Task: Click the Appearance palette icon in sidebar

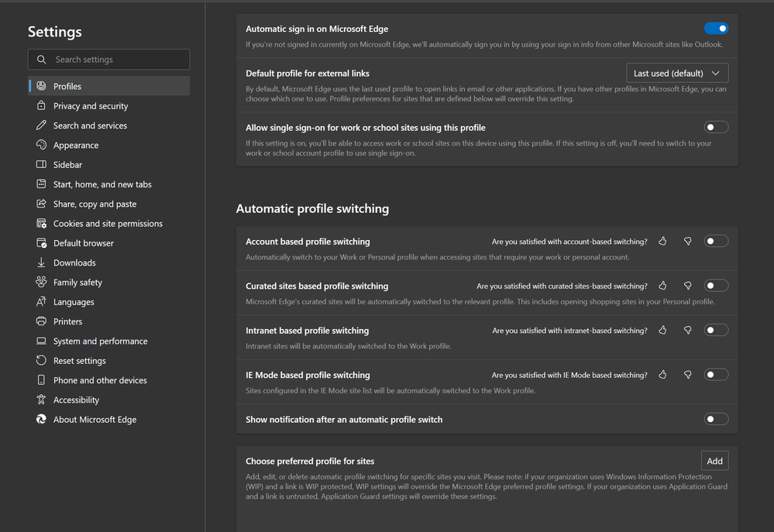Action: [x=41, y=145]
